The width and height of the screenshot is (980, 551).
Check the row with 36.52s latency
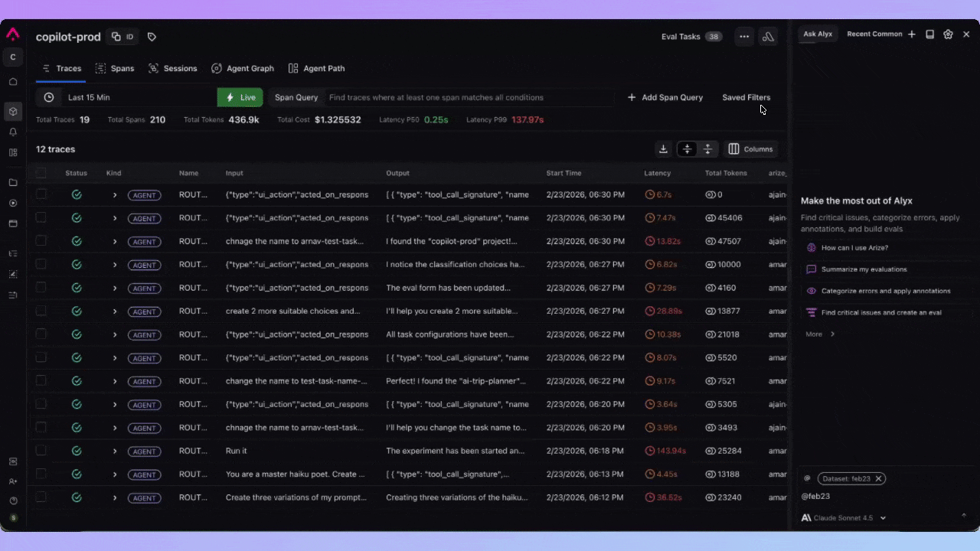41,497
